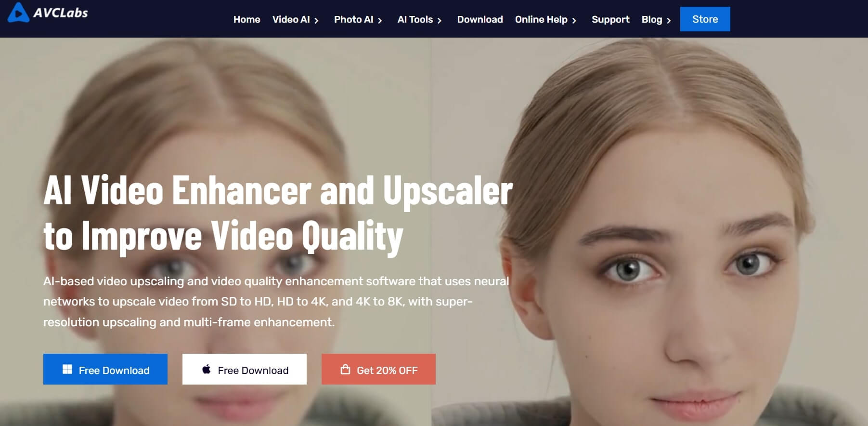Select the AI Tools menu label

[x=415, y=19]
